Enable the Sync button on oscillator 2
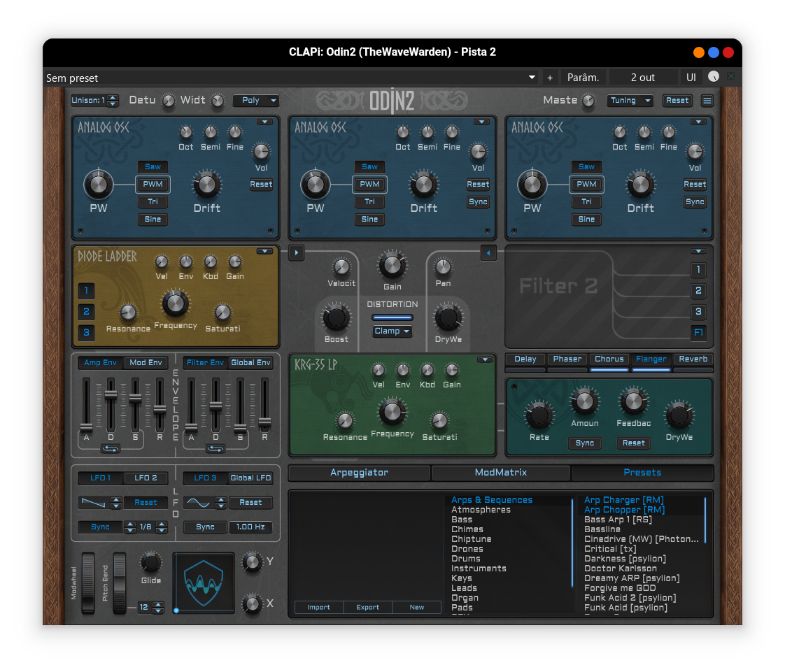This screenshot has height=672, width=785. 478,202
